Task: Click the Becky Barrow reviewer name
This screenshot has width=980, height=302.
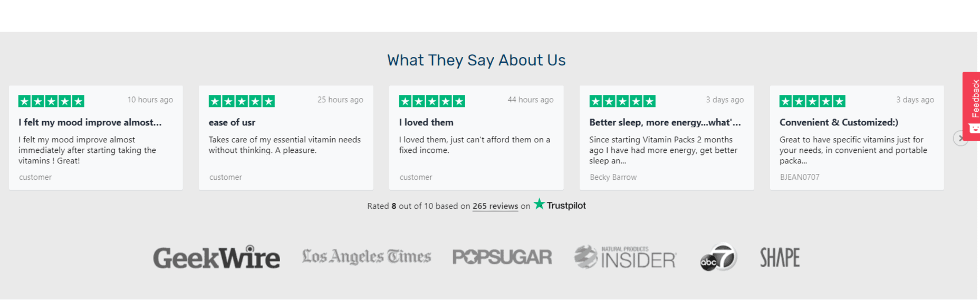Action: point(613,177)
